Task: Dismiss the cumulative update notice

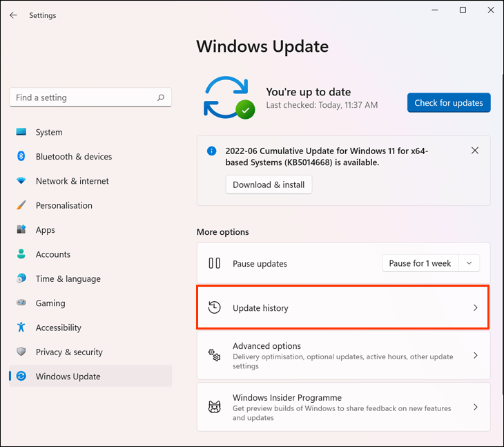Action: pos(475,151)
